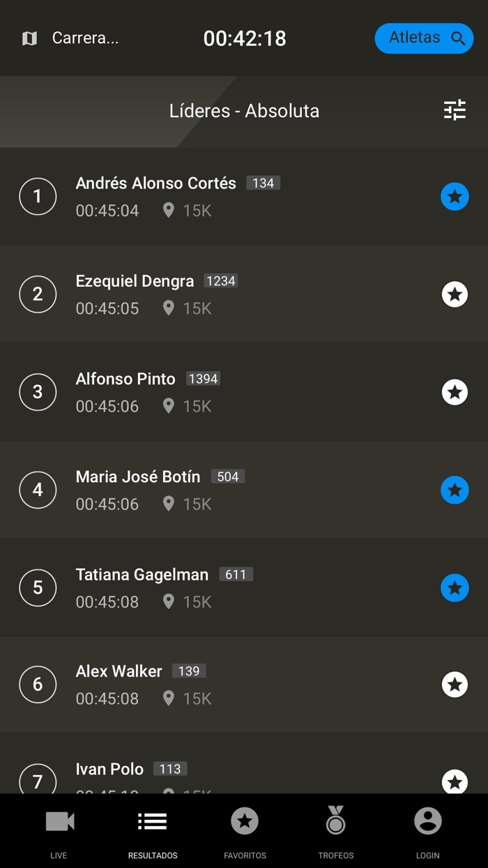This screenshot has width=488, height=868.
Task: Tap the position 1 circle badge
Action: point(38,197)
